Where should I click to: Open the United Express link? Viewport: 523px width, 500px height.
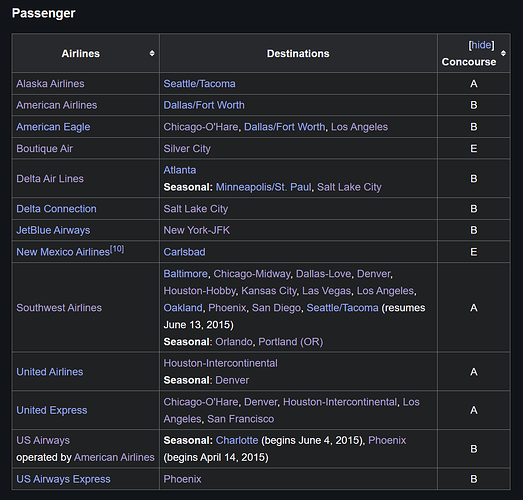pos(52,410)
